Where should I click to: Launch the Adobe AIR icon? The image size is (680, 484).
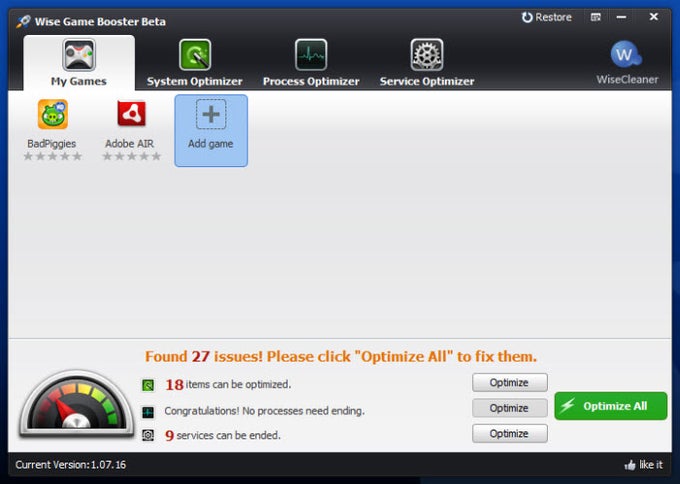point(131,114)
